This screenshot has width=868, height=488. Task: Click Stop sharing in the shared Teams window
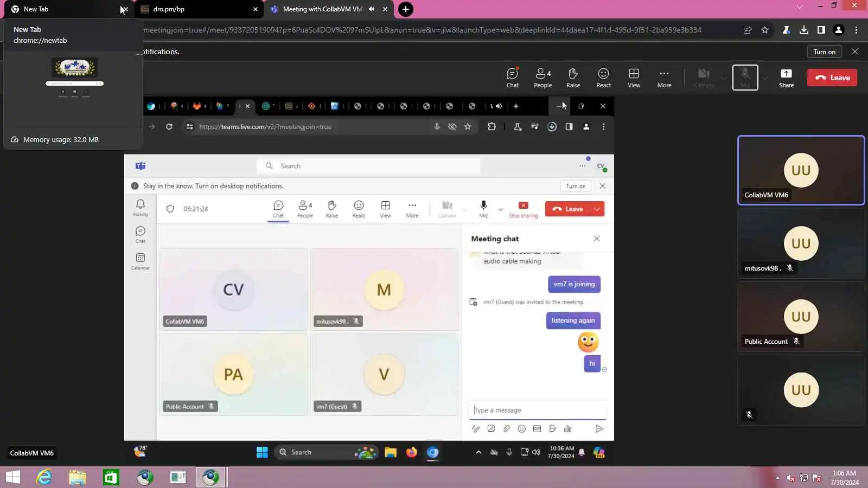click(x=523, y=209)
